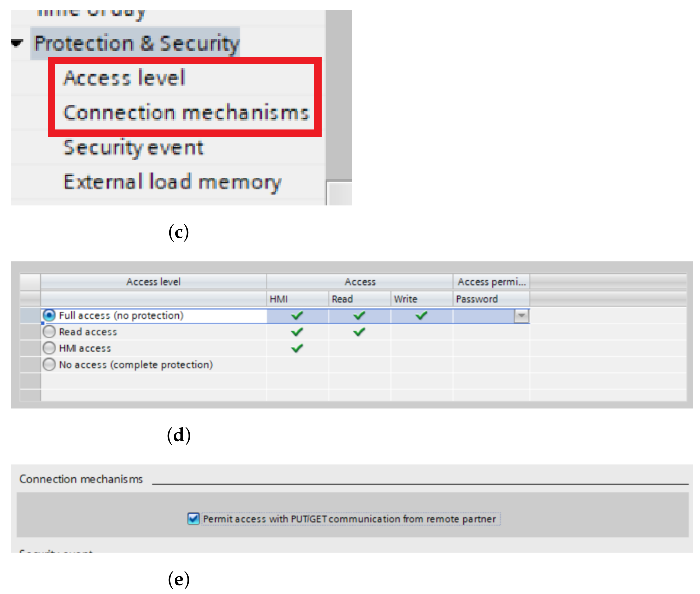
Task: Uncheck Permit access with PUT/GET communication
Action: (x=193, y=519)
